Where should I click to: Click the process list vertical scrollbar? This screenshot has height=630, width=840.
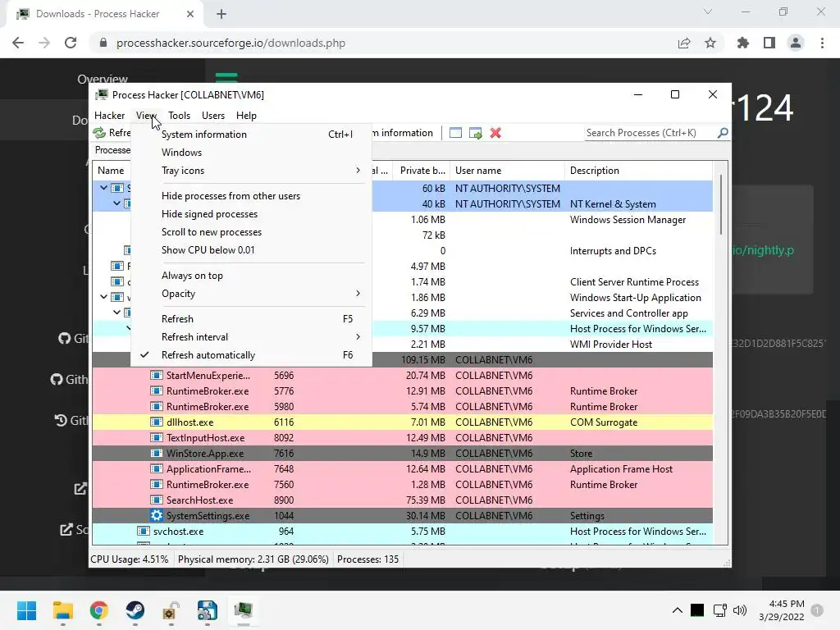pos(720,204)
